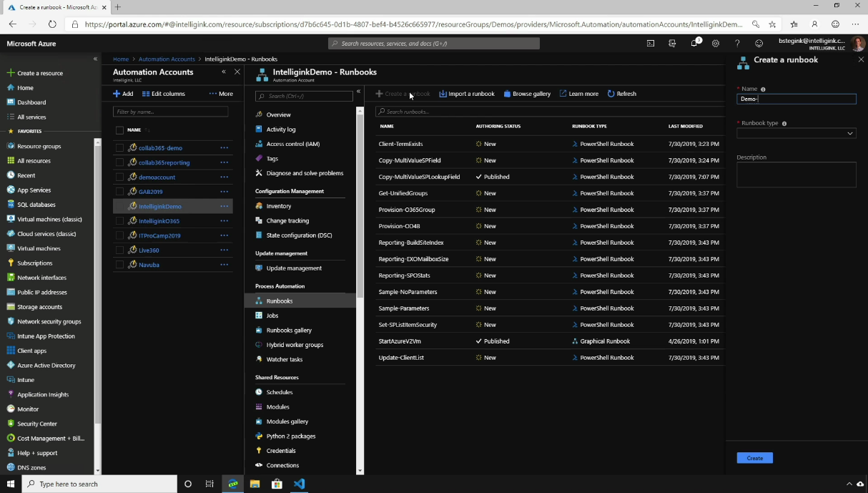Open the notifications bell icon

pyautogui.click(x=694, y=44)
